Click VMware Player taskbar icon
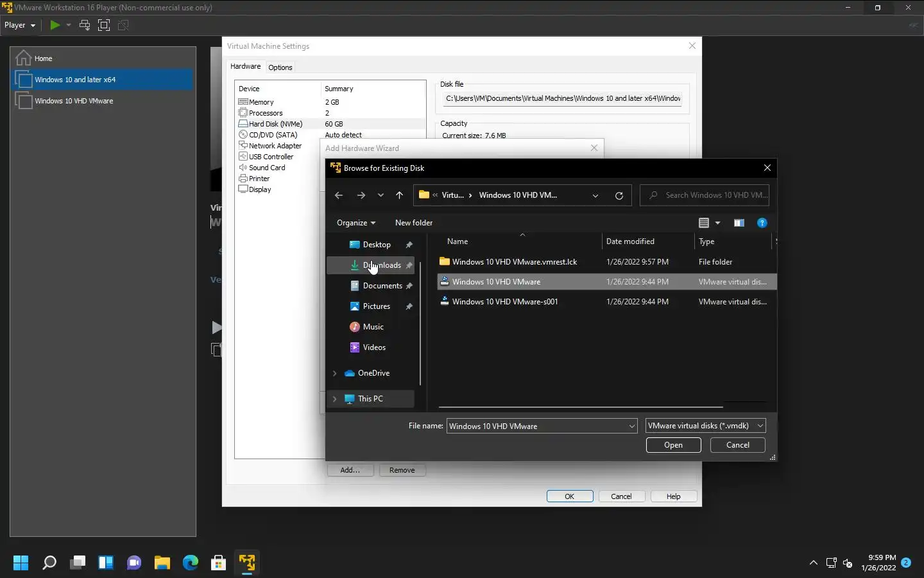The height and width of the screenshot is (578, 924). 247,563
